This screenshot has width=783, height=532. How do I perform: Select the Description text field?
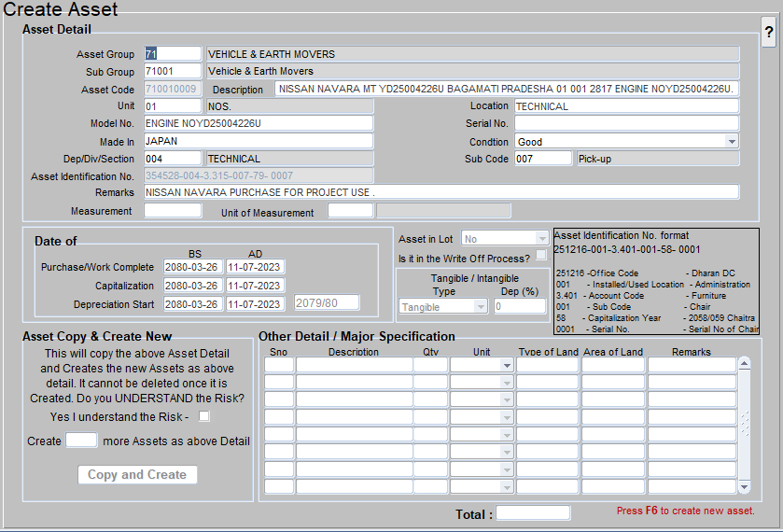[507, 90]
